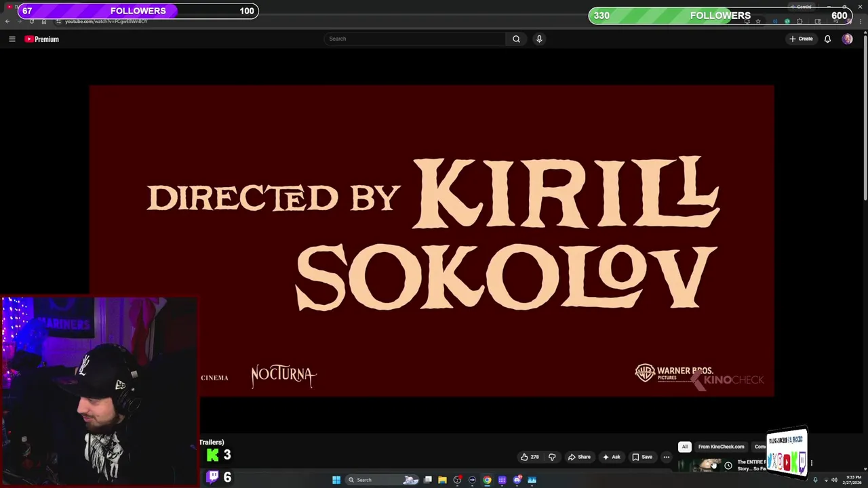Add recommended video to Watch Later clock
Image resolution: width=868 pixels, height=488 pixels.
[x=728, y=466]
